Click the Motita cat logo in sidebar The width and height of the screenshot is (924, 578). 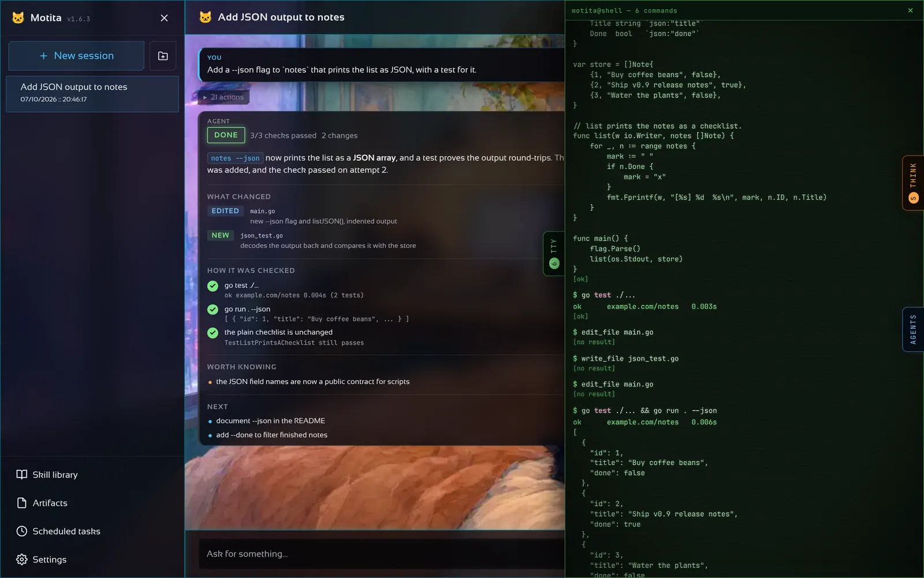18,18
